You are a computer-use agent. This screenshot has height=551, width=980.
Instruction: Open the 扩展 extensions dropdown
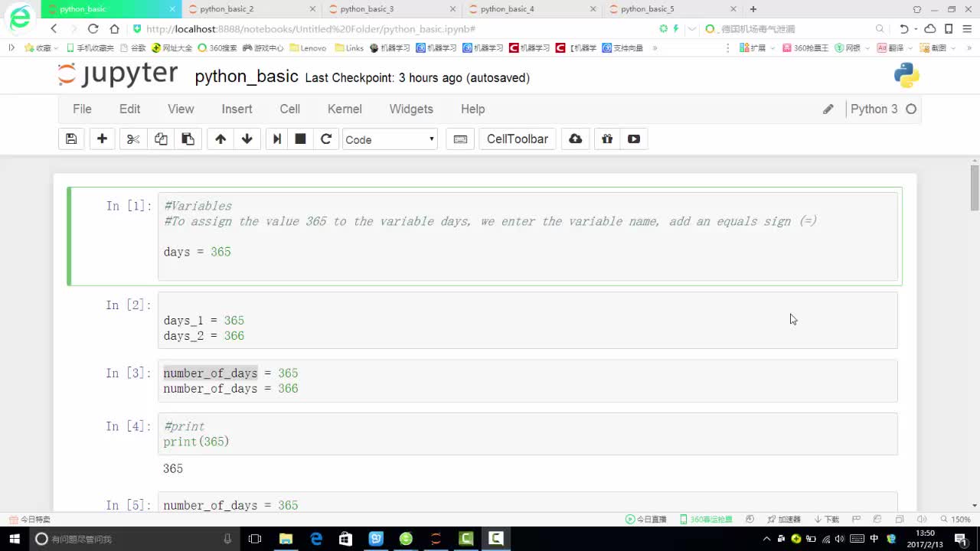(757, 47)
